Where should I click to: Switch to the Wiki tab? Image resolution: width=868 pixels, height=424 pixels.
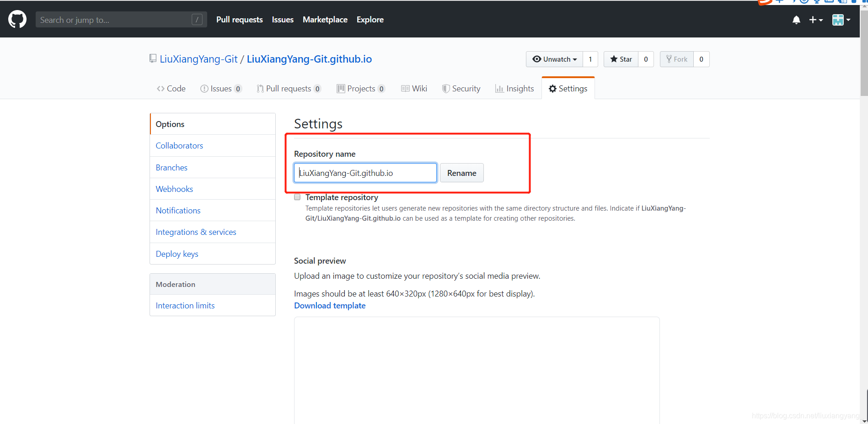(x=414, y=89)
